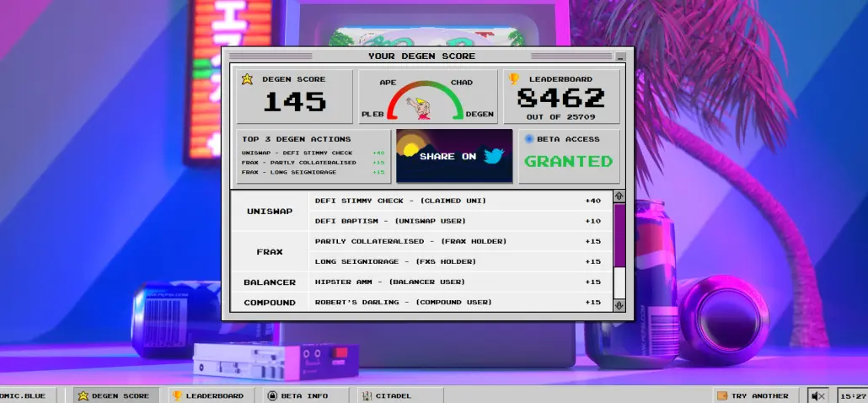Click the DEGEN label on the gauge

coord(480,114)
